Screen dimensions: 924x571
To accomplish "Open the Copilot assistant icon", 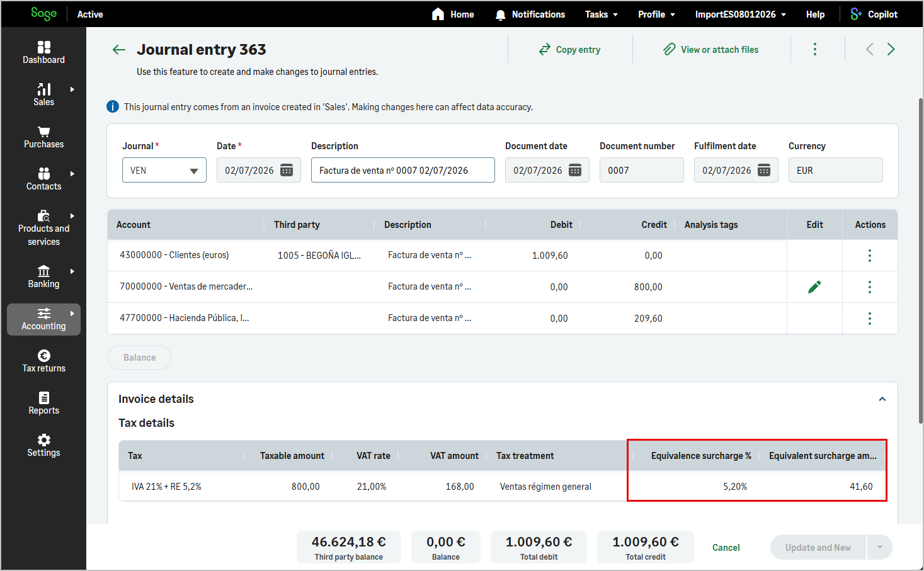I will [x=856, y=14].
